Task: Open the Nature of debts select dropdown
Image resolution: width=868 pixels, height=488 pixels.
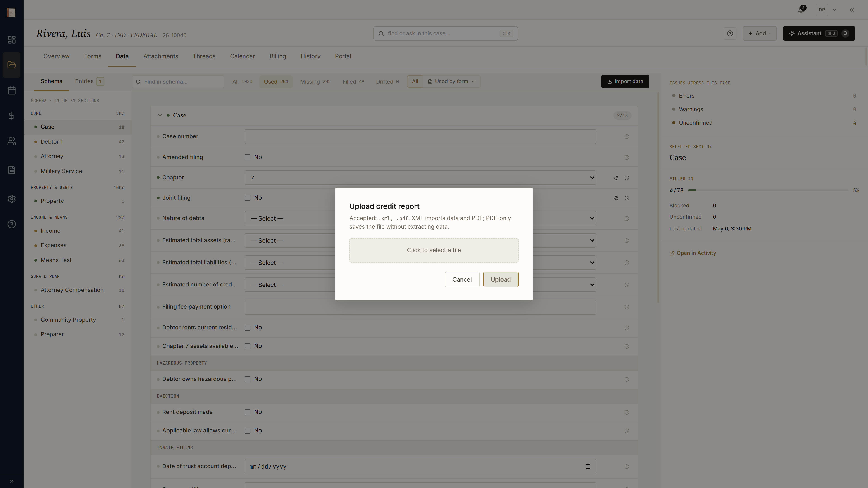Action: (420, 218)
